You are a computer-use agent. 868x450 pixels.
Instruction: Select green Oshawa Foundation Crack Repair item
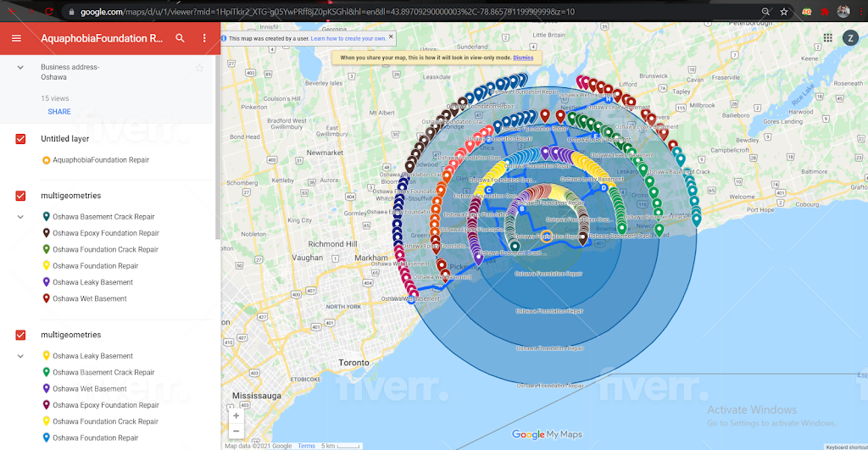tap(100, 250)
